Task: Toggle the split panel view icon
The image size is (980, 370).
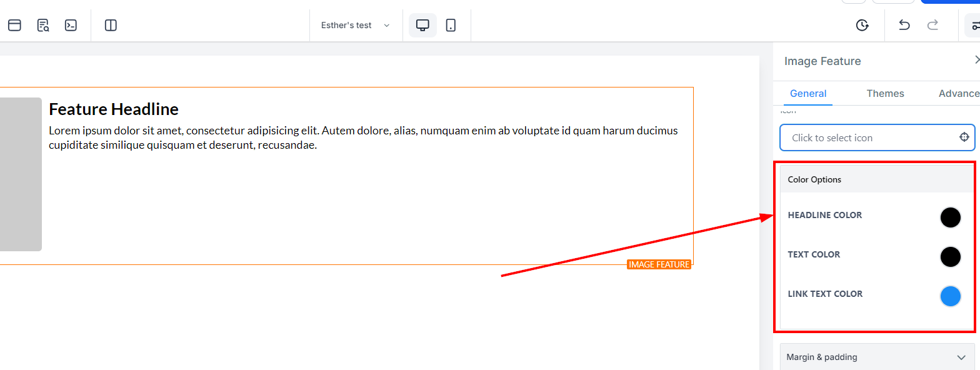Action: pyautogui.click(x=111, y=26)
